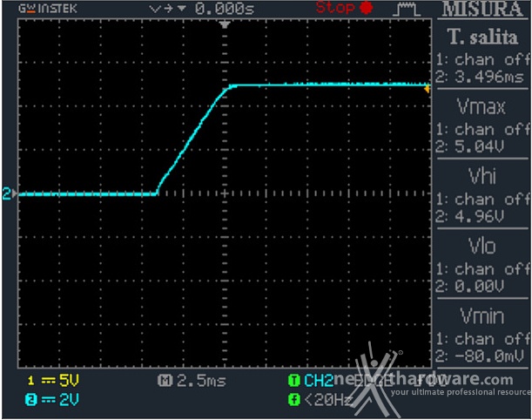
Task: Click the 3.496ms rise time value
Action: pyautogui.click(x=489, y=78)
